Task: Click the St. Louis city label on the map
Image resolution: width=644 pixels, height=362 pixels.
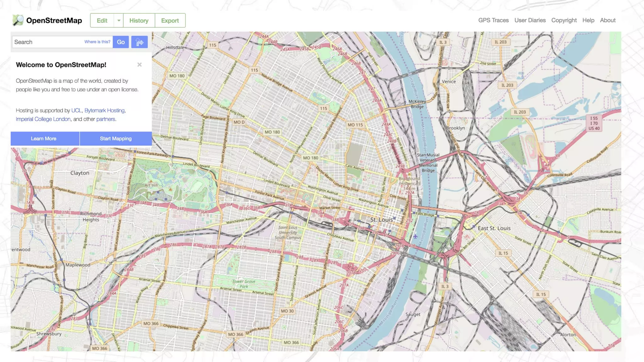Action: tap(381, 220)
